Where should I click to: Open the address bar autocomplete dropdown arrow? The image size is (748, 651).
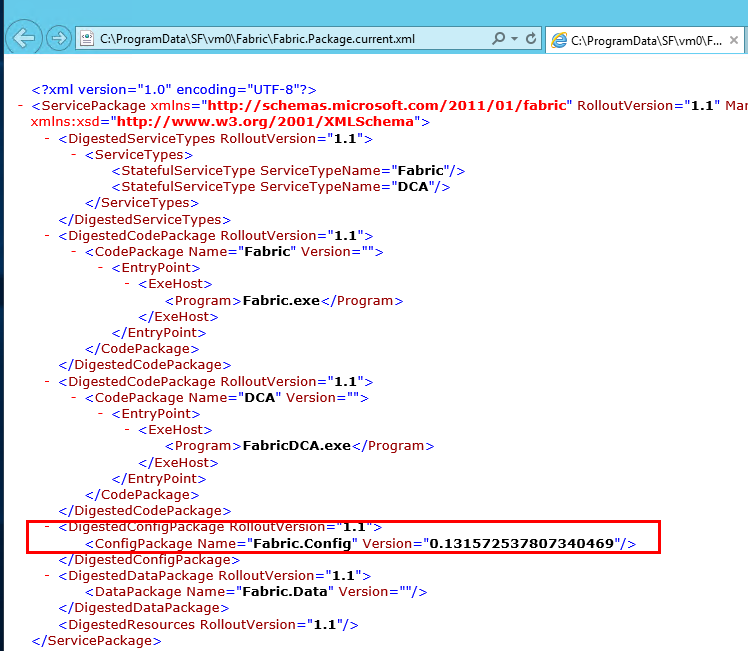514,39
